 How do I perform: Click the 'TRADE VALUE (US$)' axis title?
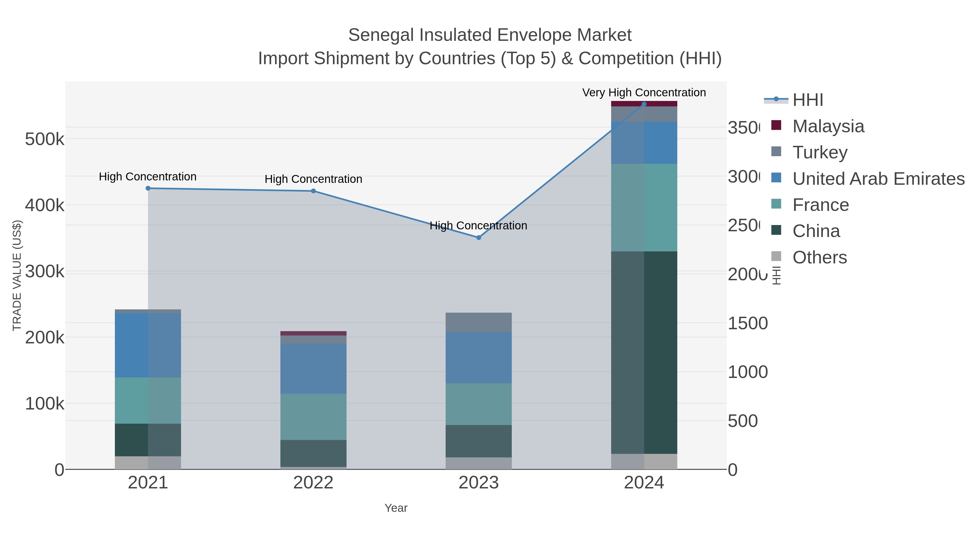[17, 275]
